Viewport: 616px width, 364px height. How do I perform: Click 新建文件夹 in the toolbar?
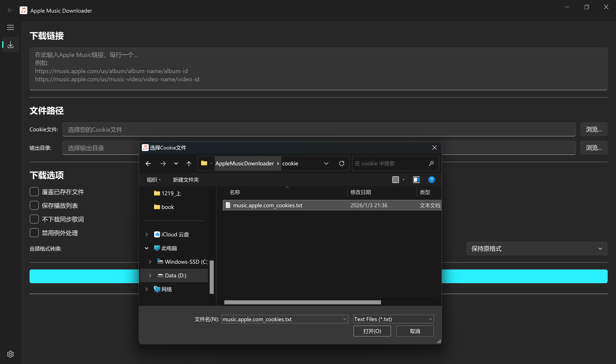click(x=186, y=180)
